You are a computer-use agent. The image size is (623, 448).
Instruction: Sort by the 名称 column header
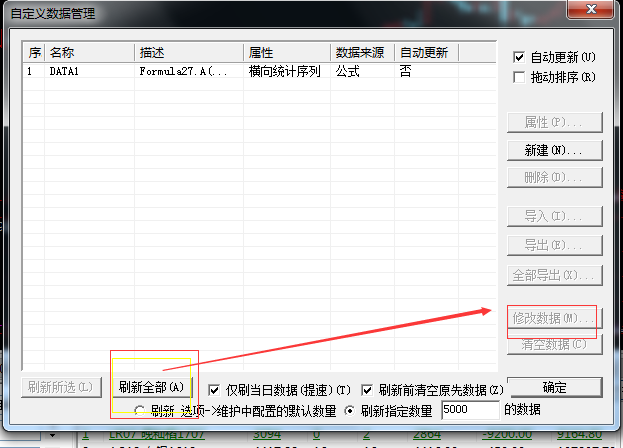(x=90, y=52)
